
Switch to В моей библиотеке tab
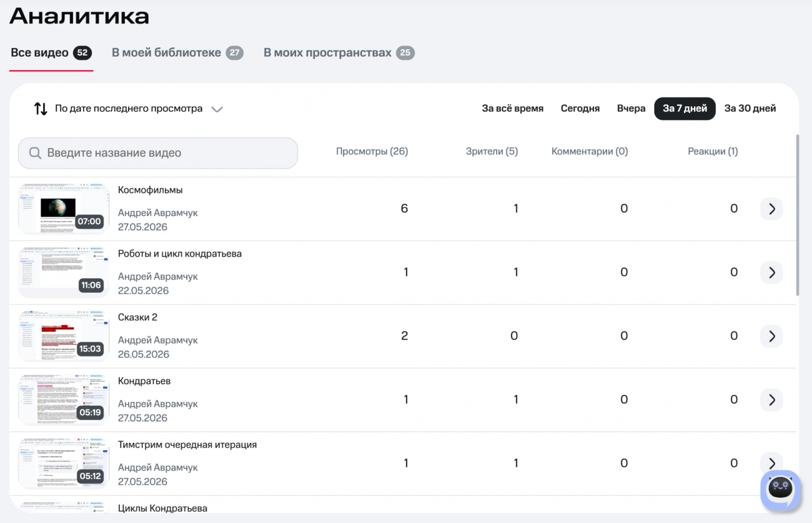point(177,53)
